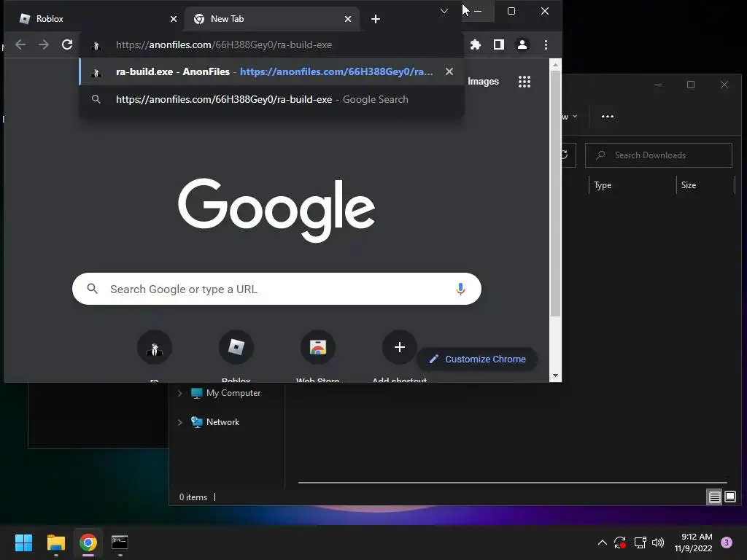
Task: Click Windows Update tray icon
Action: tap(620, 542)
